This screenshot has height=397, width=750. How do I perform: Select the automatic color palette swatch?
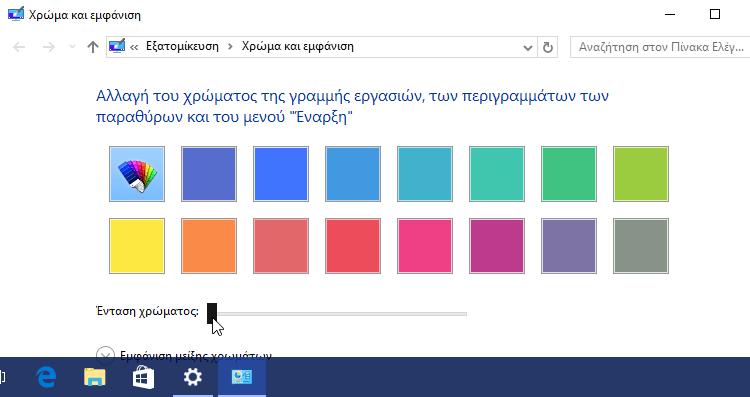(137, 174)
